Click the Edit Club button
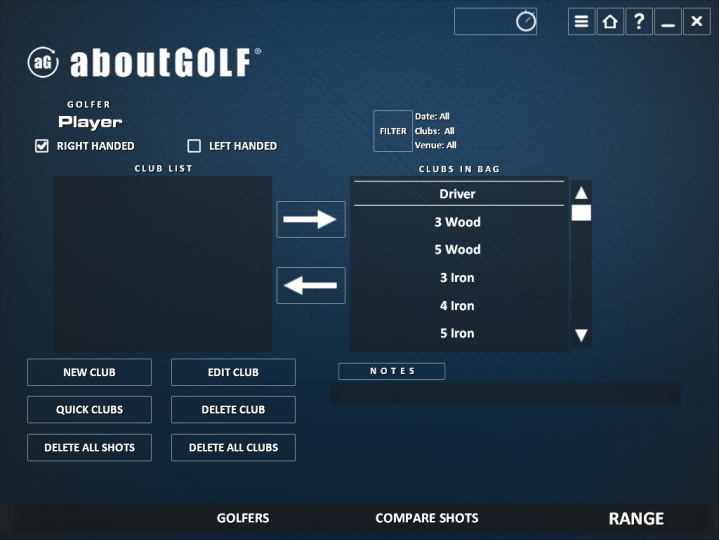Viewport: 719px width, 540px height. pos(233,372)
